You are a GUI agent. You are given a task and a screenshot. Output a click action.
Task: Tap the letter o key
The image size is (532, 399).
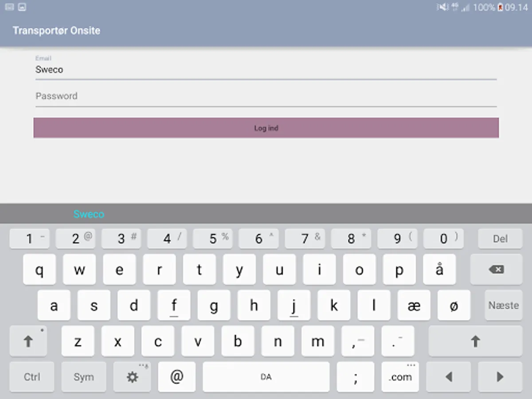[x=360, y=270]
